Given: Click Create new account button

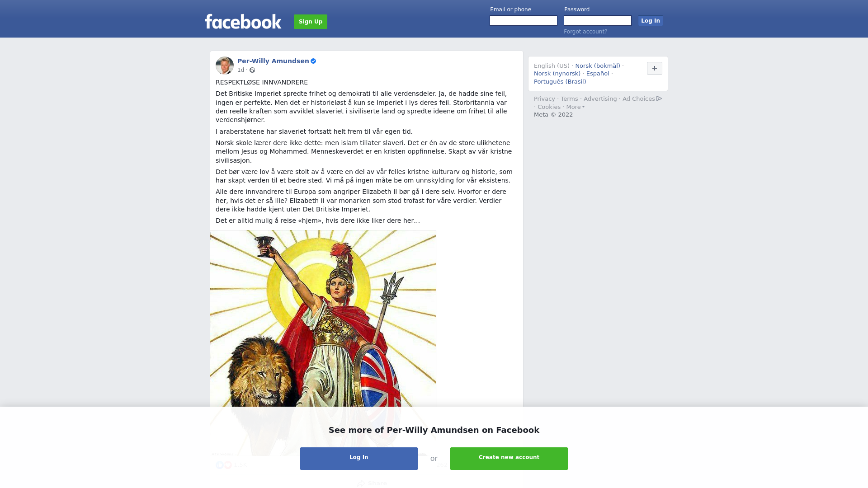Looking at the screenshot, I should (509, 459).
